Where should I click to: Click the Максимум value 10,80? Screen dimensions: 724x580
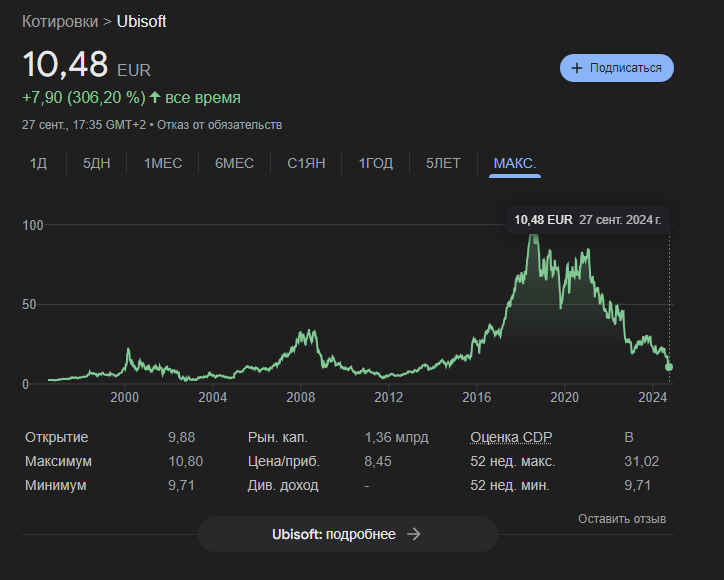pyautogui.click(x=186, y=461)
